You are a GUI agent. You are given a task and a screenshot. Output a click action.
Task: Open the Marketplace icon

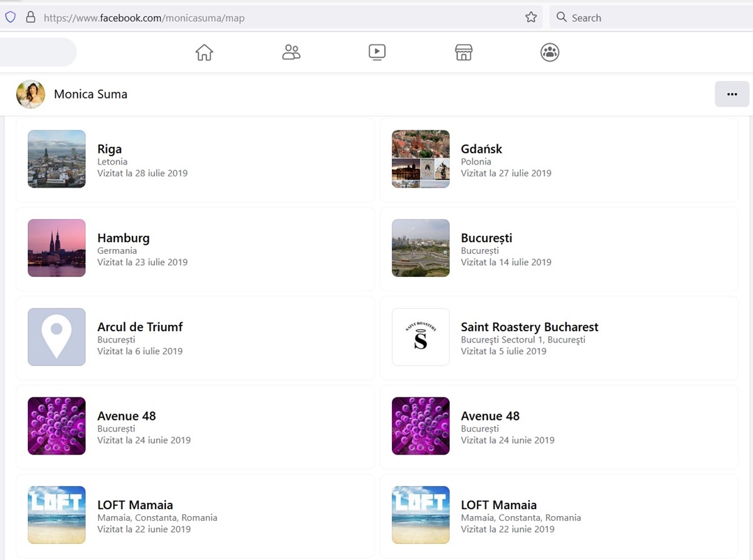[x=464, y=52]
